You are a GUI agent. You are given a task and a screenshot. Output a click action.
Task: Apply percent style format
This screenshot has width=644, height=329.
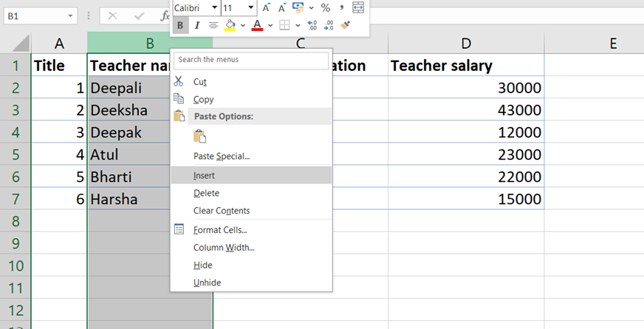325,7
